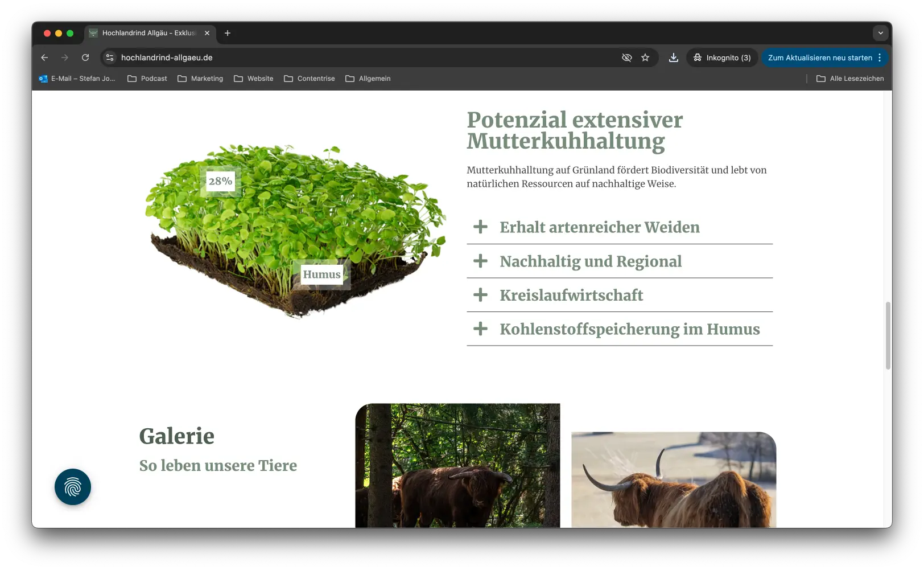Expand 'Erhalt artenreicher Weiden' accordion
The height and width of the screenshot is (570, 924).
coord(599,227)
